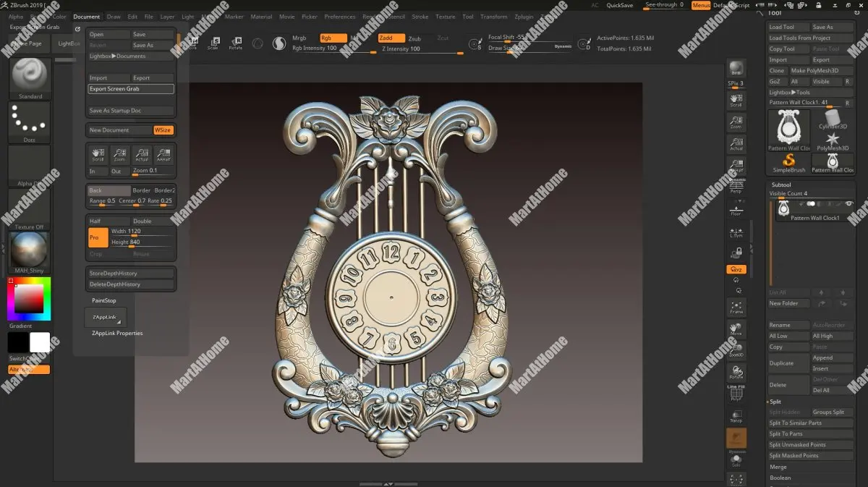Click the Width 1120 field
Viewport: 868px width, 487px height.
point(143,232)
